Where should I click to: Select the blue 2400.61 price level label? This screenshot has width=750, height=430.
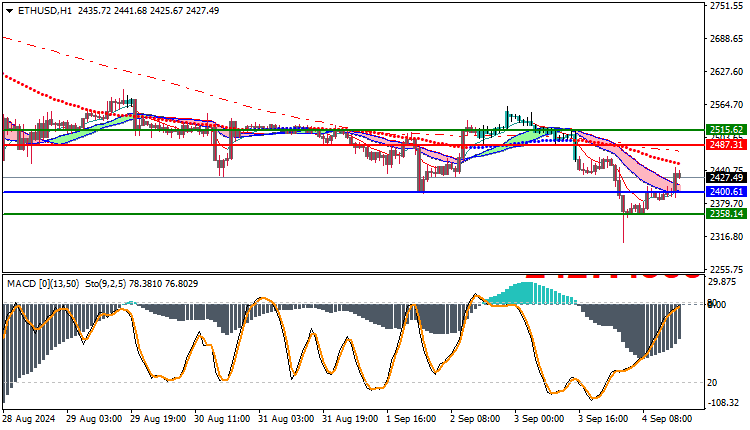(726, 192)
